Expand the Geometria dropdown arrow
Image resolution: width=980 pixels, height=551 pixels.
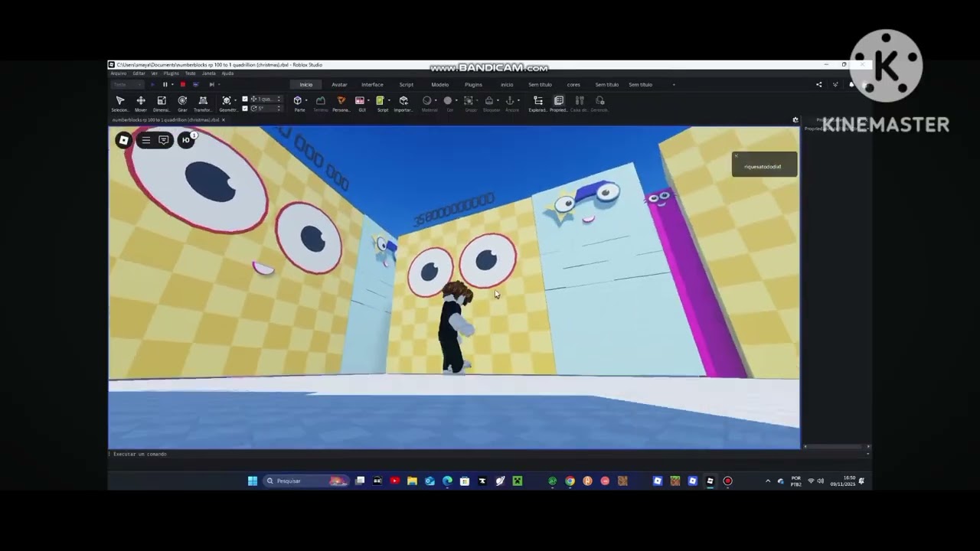[235, 100]
